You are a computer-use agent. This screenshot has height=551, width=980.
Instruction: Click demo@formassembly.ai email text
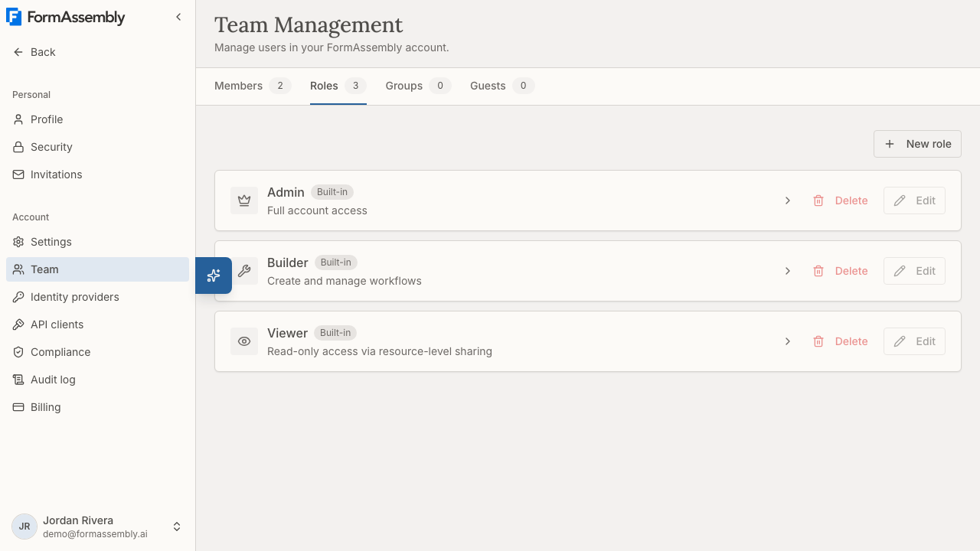(x=95, y=534)
